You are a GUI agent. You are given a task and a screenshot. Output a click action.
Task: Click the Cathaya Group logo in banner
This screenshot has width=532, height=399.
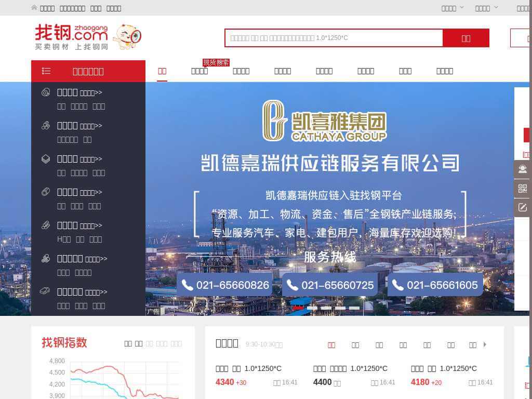[x=324, y=121]
